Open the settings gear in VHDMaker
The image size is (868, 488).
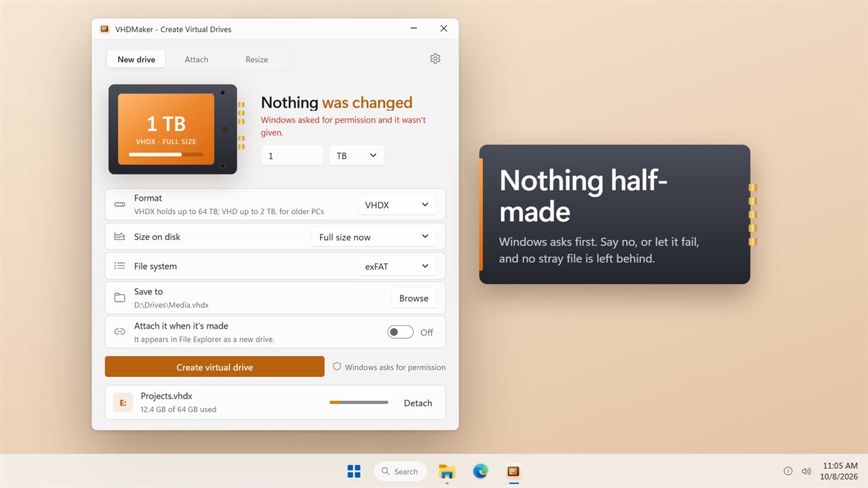(435, 59)
